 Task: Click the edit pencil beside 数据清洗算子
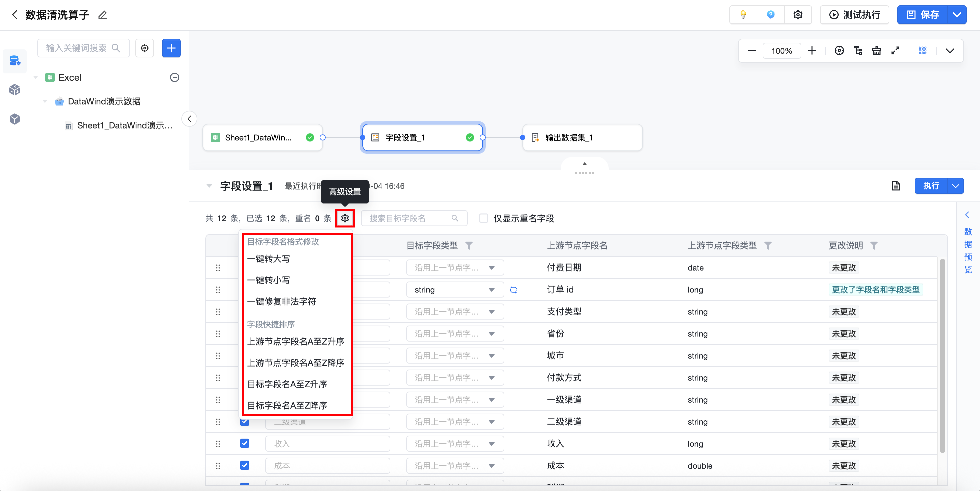coord(102,15)
